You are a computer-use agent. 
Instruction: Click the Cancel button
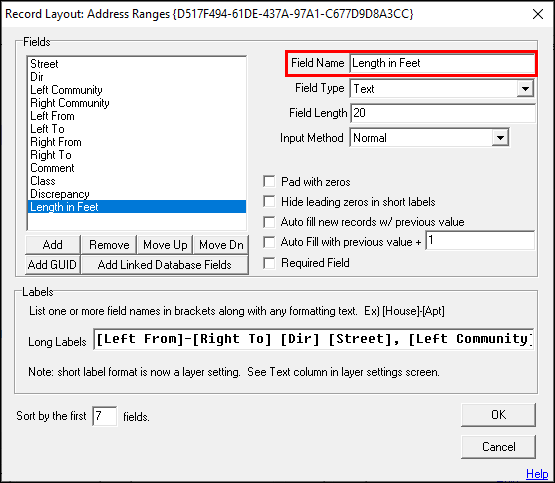point(498,447)
